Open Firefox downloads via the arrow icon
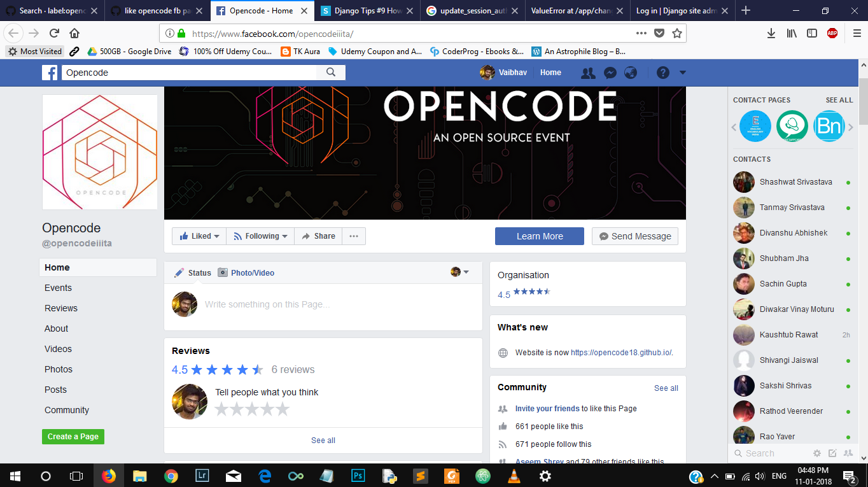The height and width of the screenshot is (487, 868). (771, 32)
